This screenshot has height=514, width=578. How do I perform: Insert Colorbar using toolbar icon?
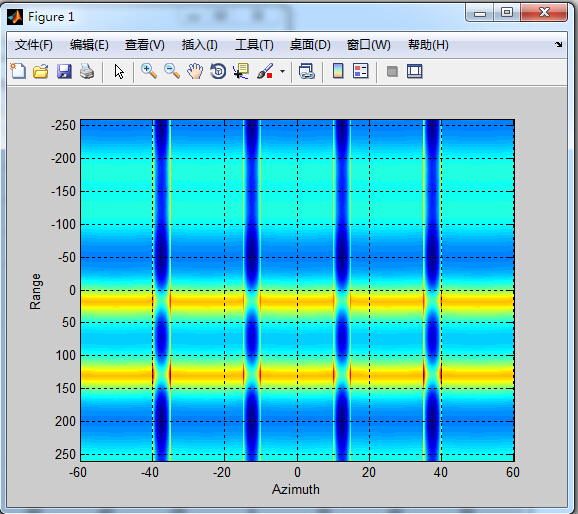point(338,71)
